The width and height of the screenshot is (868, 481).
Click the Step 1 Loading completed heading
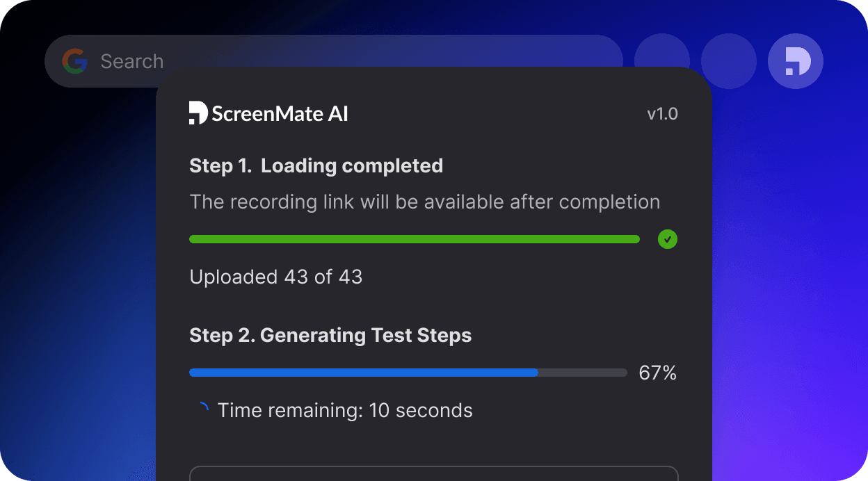[316, 166]
